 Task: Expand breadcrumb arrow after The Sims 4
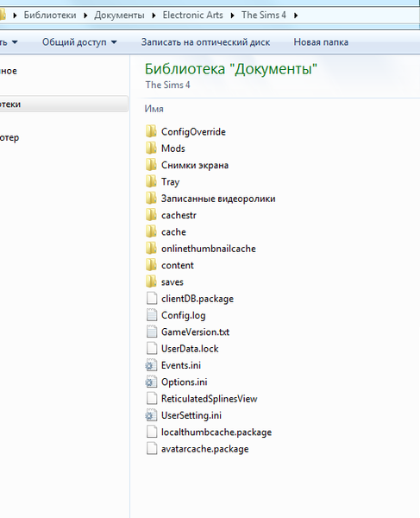coord(296,16)
